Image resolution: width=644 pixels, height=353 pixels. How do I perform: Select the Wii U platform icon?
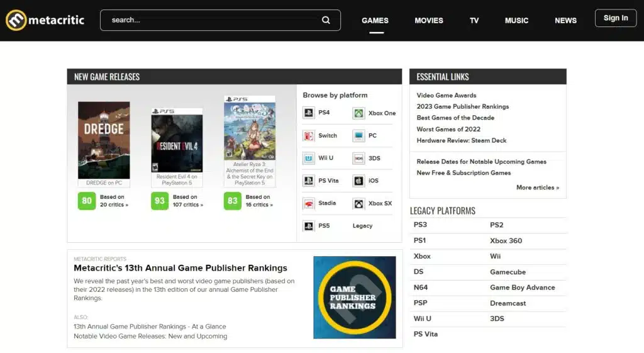[x=308, y=158]
